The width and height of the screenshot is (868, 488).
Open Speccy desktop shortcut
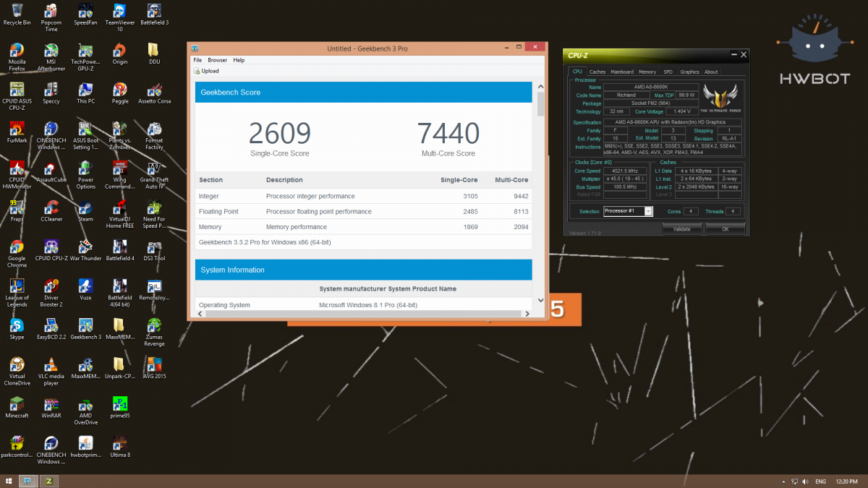[x=51, y=93]
